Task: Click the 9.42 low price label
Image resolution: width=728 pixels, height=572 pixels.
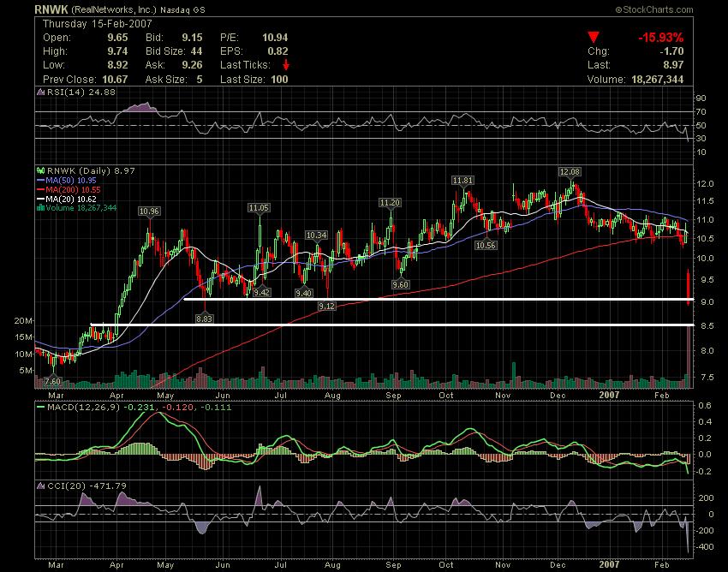Action: pyautogui.click(x=262, y=293)
